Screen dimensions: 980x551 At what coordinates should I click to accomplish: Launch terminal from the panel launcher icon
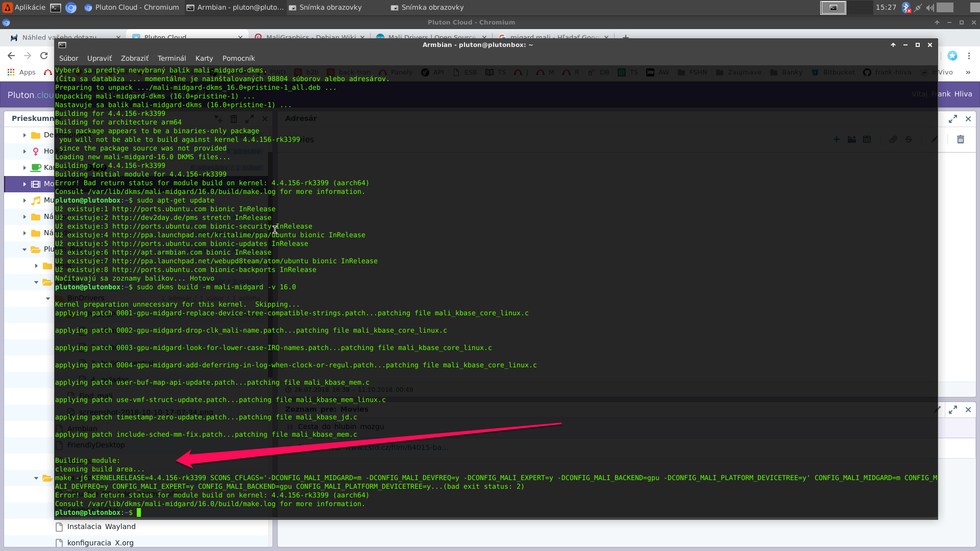(56, 8)
